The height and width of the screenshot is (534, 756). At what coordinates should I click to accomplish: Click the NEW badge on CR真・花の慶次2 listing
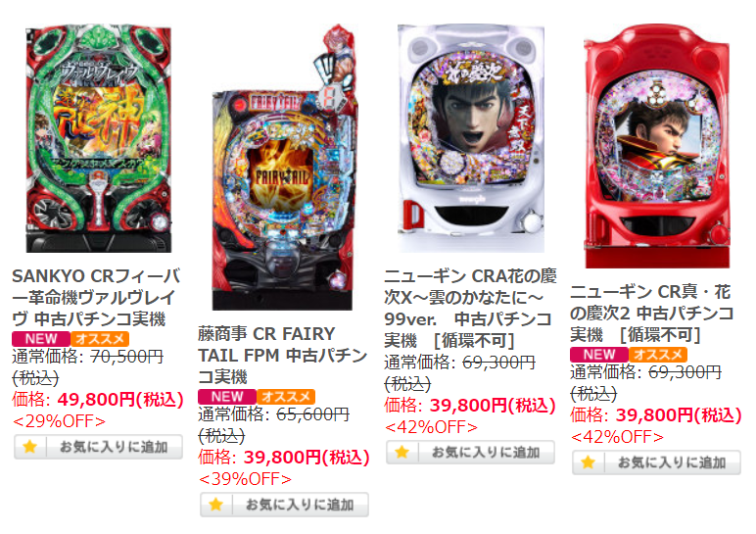point(599,355)
